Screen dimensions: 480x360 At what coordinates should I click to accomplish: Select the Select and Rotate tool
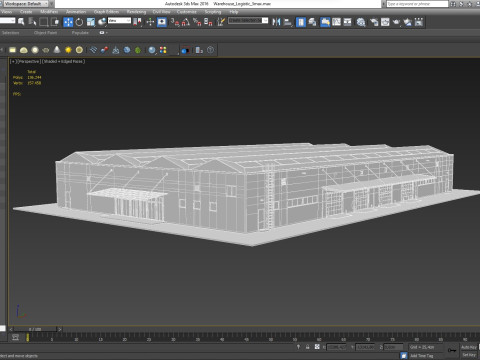[79, 22]
